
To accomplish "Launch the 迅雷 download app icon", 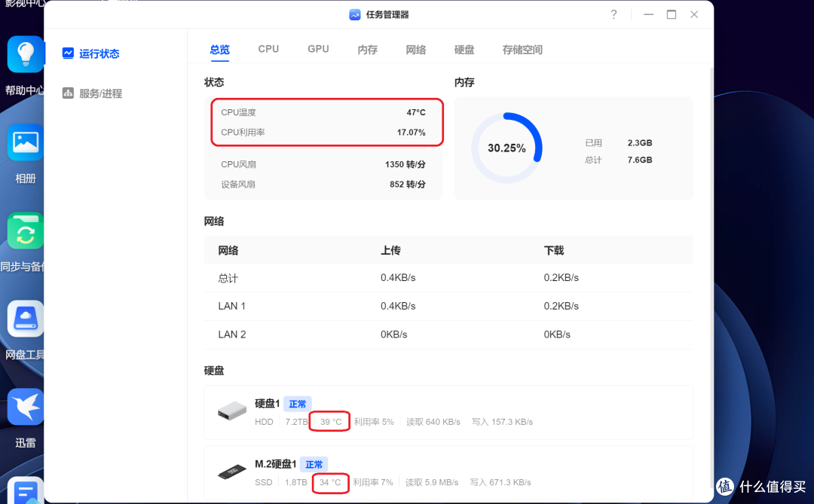I will point(25,407).
